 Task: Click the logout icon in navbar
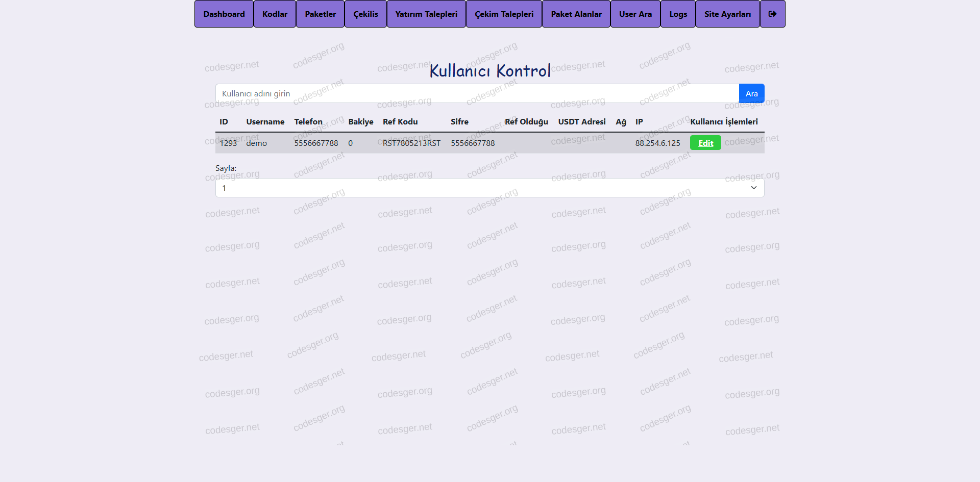click(x=772, y=14)
